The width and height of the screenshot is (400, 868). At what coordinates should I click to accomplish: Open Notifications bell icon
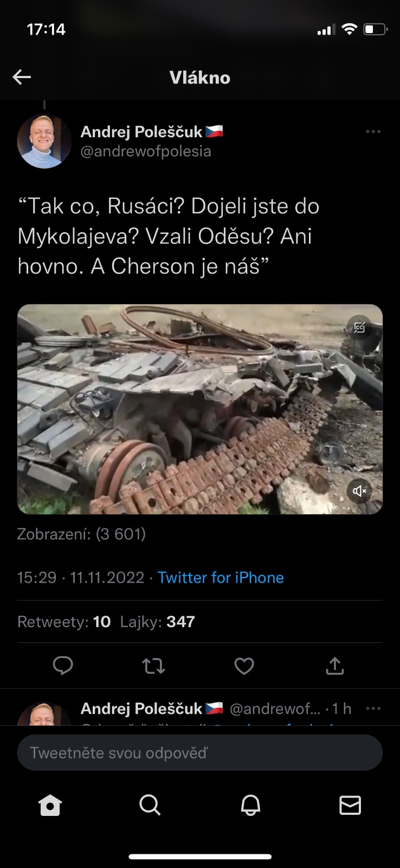[250, 805]
